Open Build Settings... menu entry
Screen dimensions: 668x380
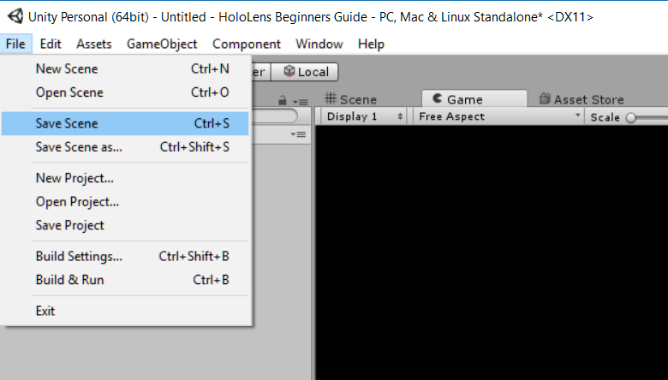(x=132, y=256)
